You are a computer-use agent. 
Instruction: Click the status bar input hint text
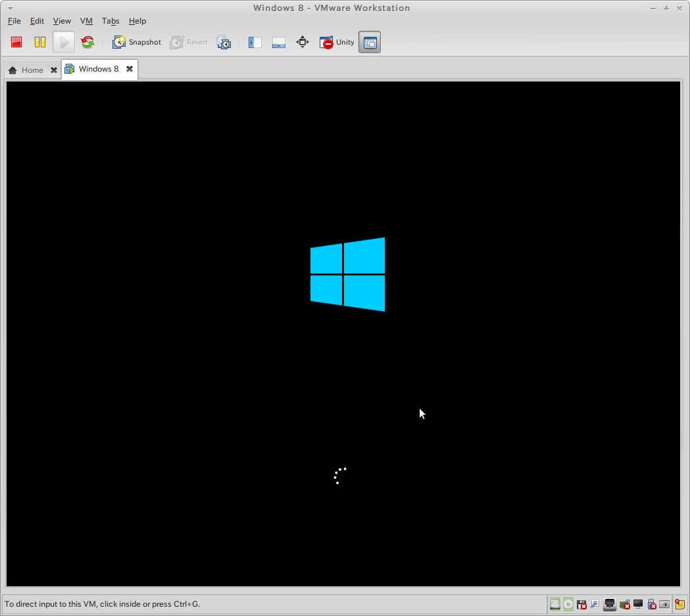102,604
